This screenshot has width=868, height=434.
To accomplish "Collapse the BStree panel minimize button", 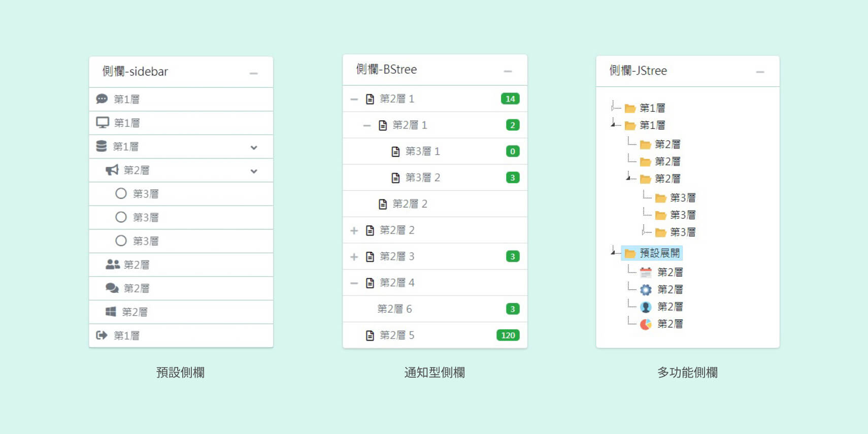I will pos(508,71).
